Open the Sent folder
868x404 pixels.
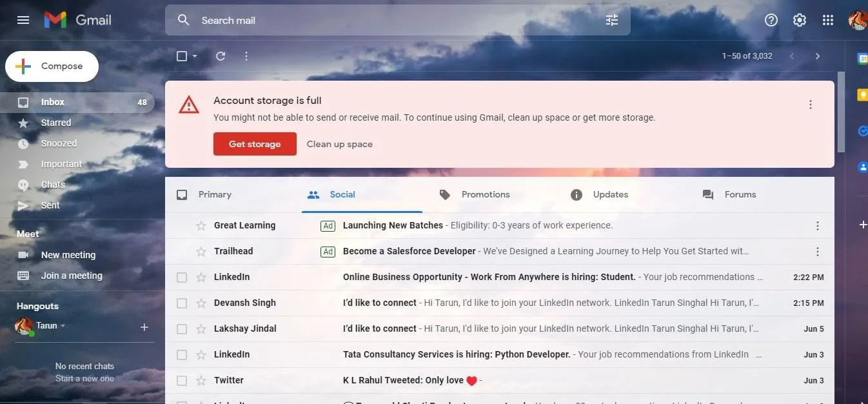click(x=77, y=205)
